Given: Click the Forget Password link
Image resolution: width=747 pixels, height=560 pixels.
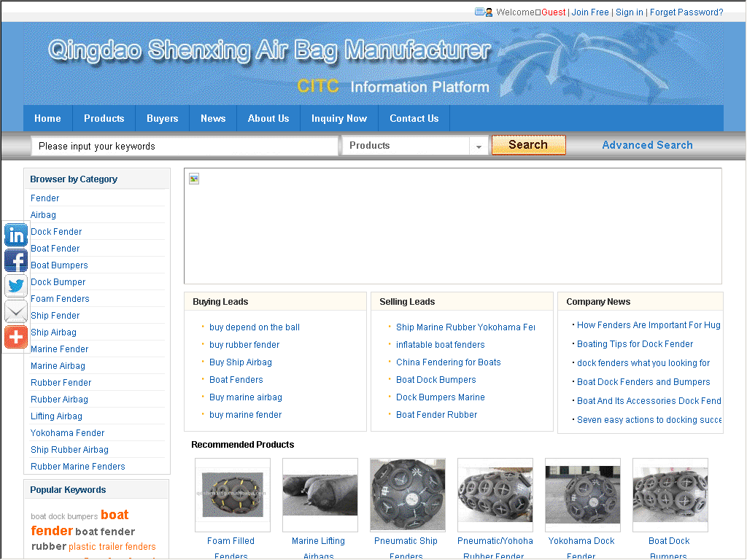Looking at the screenshot, I should 686,12.
